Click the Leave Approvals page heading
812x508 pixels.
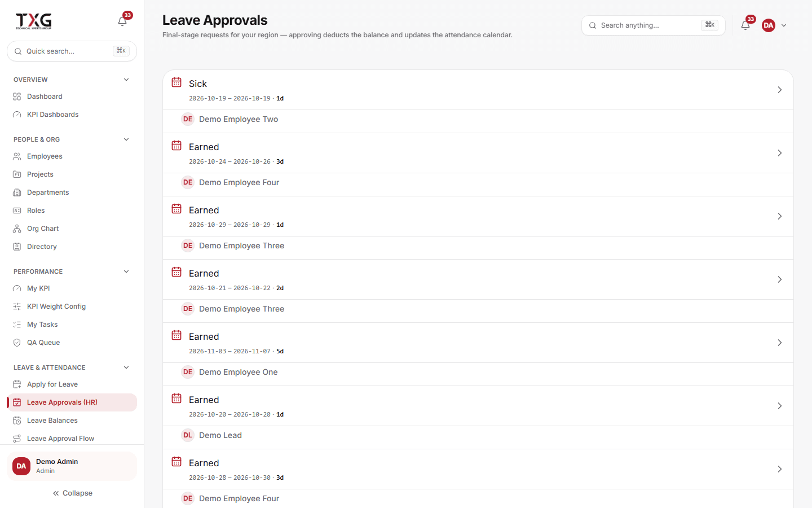215,20
